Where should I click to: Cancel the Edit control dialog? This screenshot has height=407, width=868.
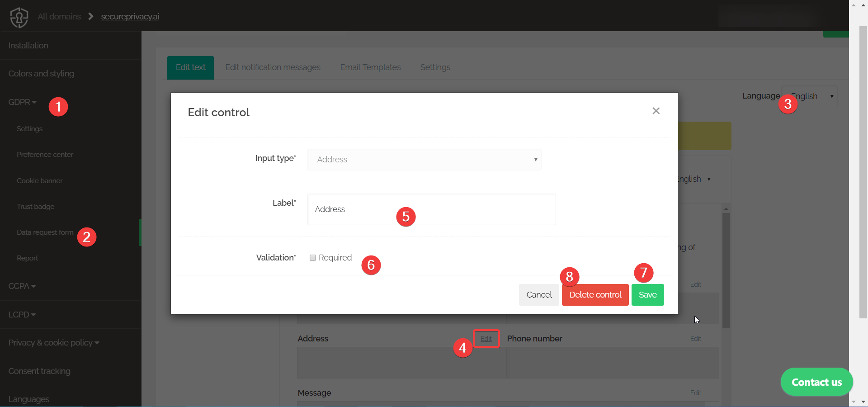tap(538, 294)
